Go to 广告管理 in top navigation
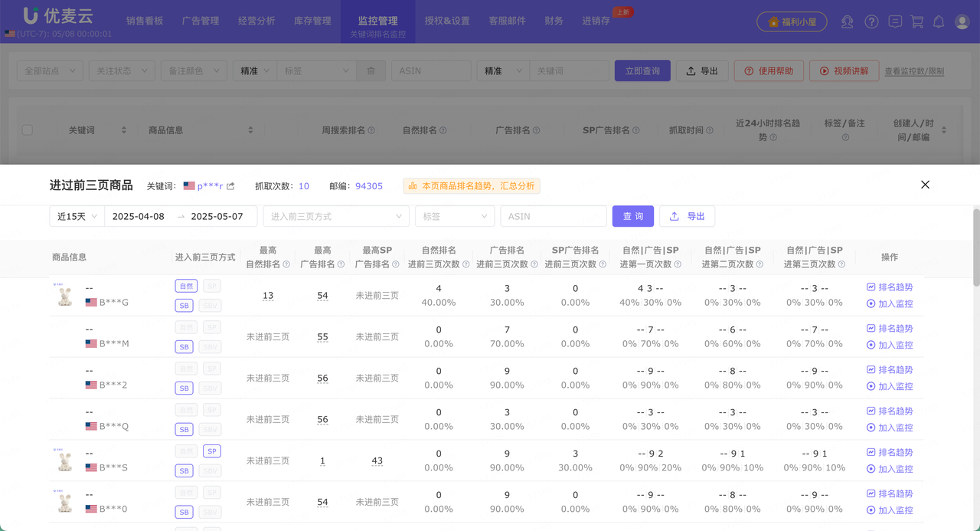The width and height of the screenshot is (980, 531). (201, 21)
